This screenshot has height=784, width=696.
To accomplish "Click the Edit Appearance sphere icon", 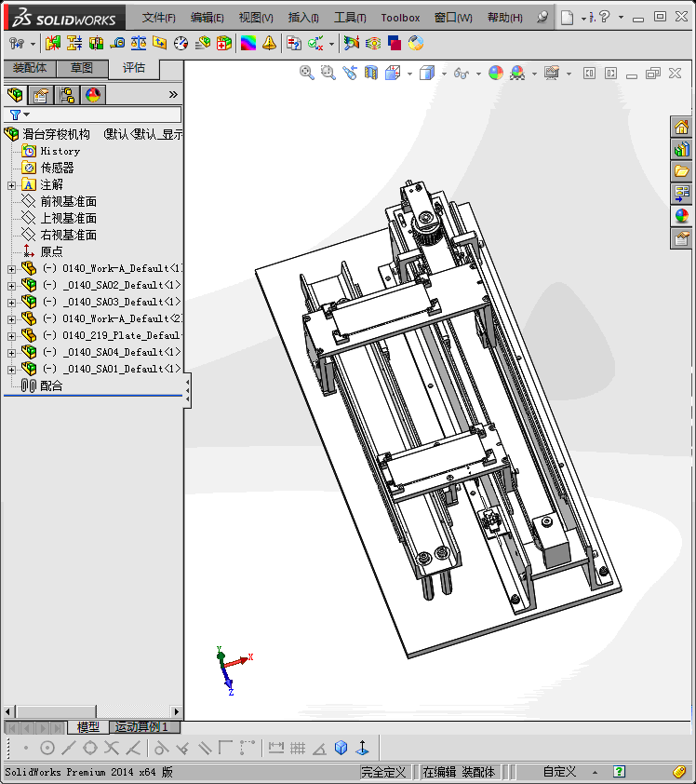I will click(496, 73).
